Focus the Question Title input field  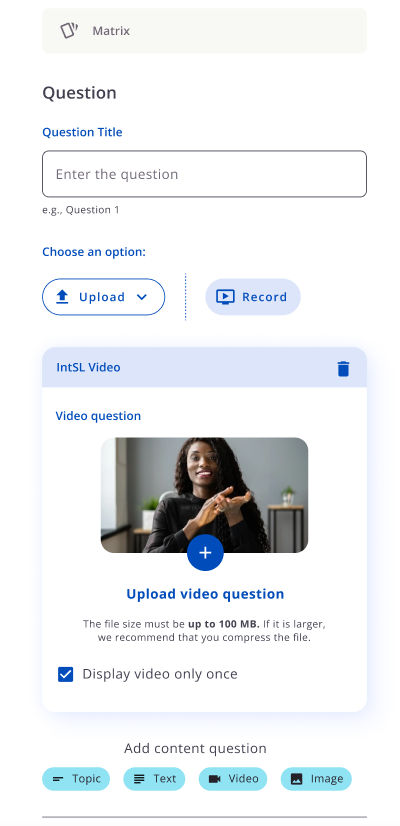tap(204, 174)
